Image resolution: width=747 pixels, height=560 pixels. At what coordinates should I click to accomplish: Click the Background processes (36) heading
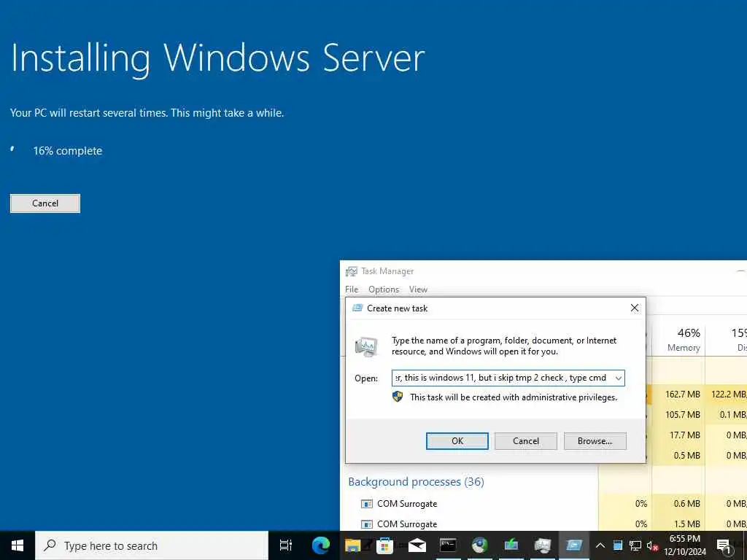[x=416, y=481]
